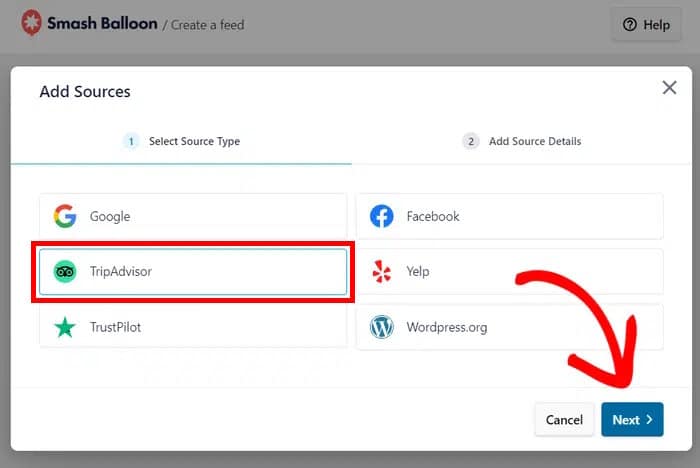Choose the Wordpress.org source card
700x468 pixels.
point(509,327)
